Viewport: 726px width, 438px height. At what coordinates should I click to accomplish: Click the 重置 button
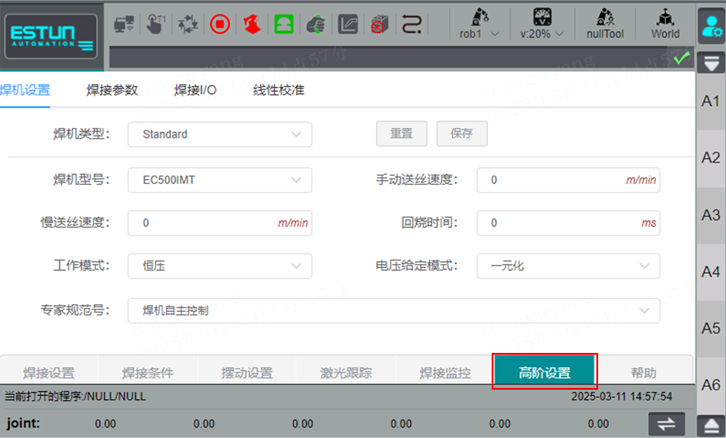401,133
